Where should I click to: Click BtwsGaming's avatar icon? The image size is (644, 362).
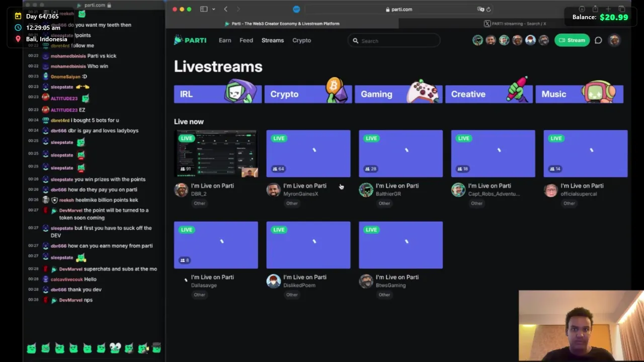click(x=366, y=282)
